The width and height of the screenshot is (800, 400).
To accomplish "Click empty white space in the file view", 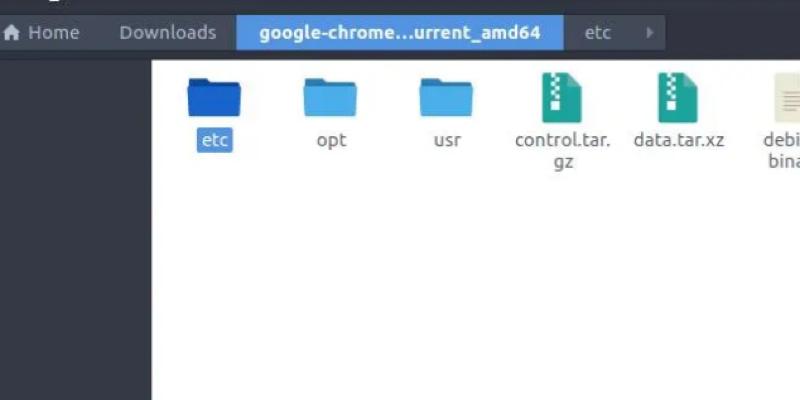I will coord(470,290).
